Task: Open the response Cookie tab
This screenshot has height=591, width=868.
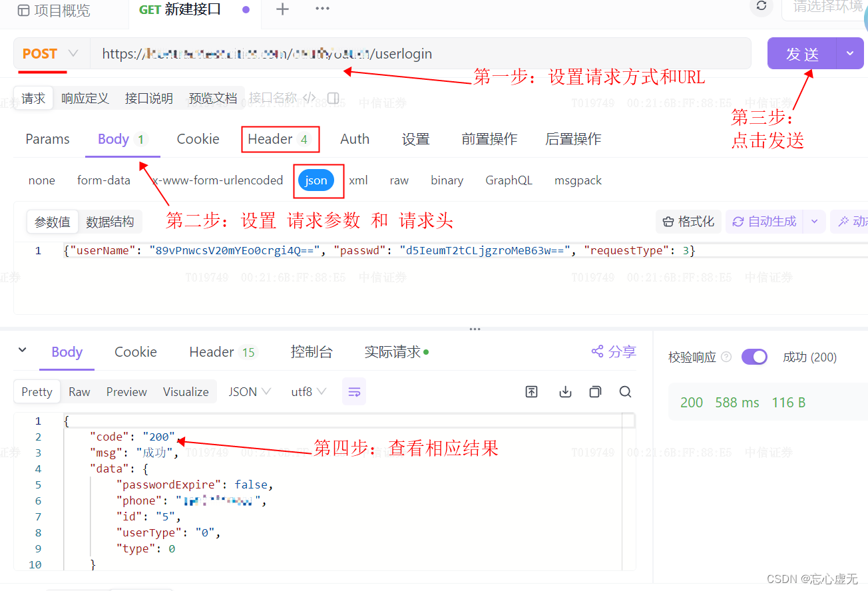Action: tap(136, 352)
